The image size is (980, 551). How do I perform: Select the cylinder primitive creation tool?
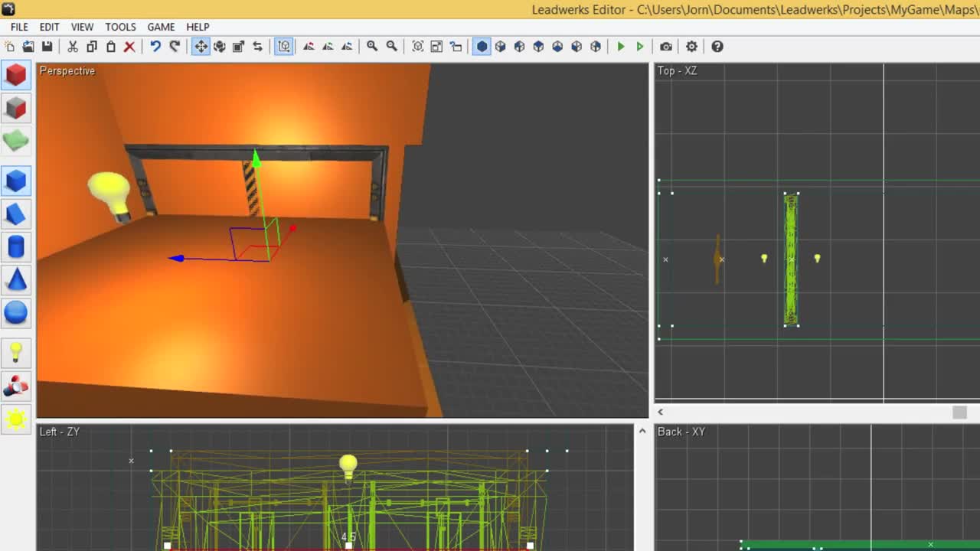pos(16,246)
